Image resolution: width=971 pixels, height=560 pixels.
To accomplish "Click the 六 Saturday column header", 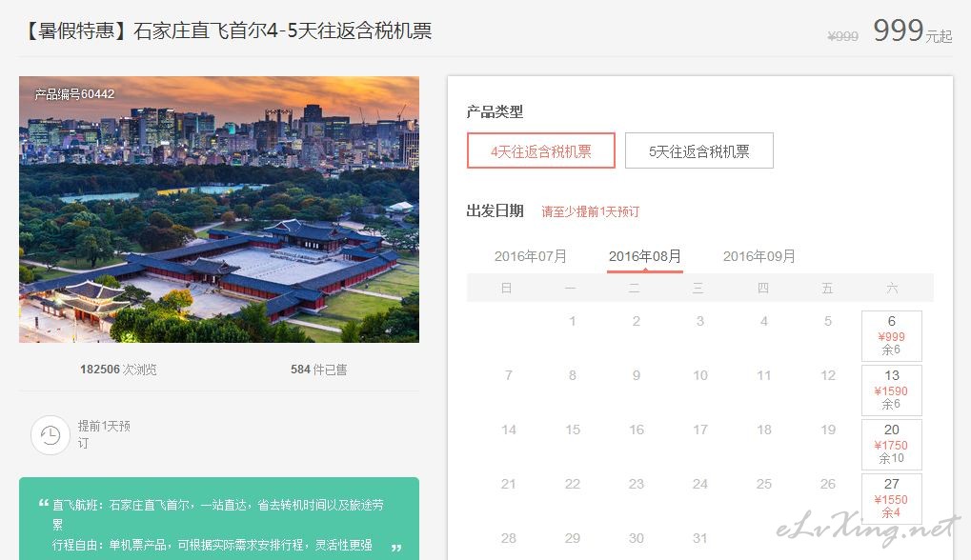I will coord(892,288).
